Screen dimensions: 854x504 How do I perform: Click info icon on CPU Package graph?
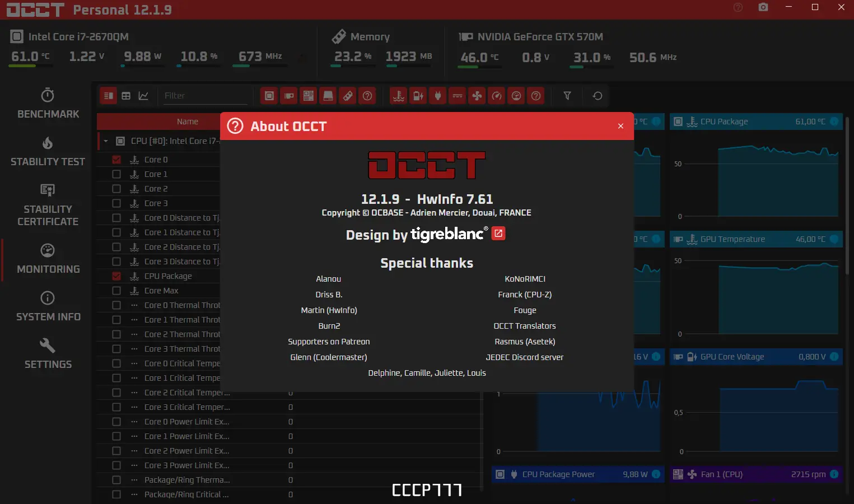(834, 122)
